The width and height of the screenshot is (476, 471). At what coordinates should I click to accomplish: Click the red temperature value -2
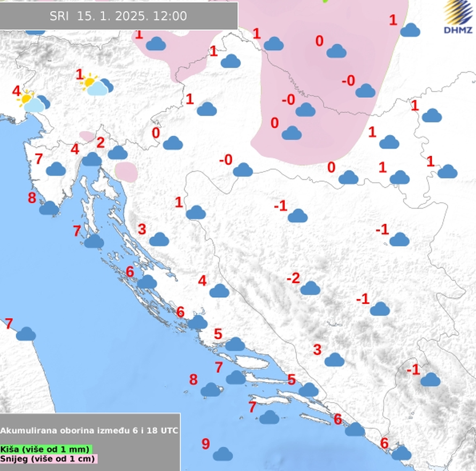(x=293, y=279)
